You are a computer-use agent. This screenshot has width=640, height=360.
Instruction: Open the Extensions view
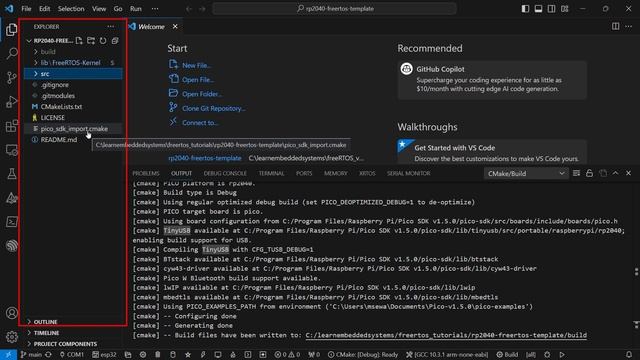(11, 126)
